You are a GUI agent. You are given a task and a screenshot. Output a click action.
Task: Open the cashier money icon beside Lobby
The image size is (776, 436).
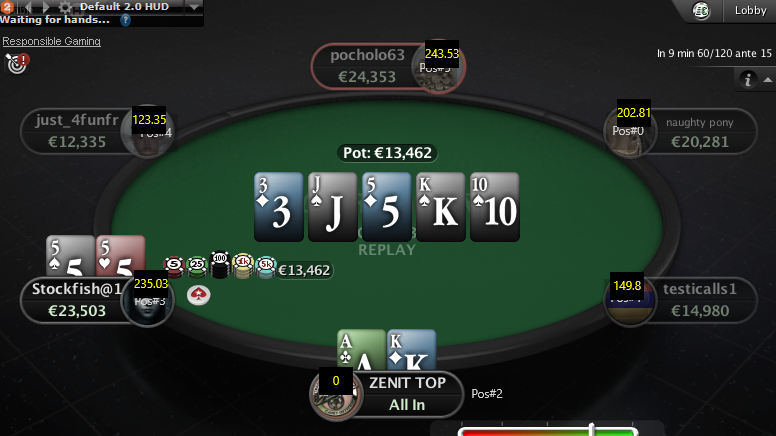(701, 10)
